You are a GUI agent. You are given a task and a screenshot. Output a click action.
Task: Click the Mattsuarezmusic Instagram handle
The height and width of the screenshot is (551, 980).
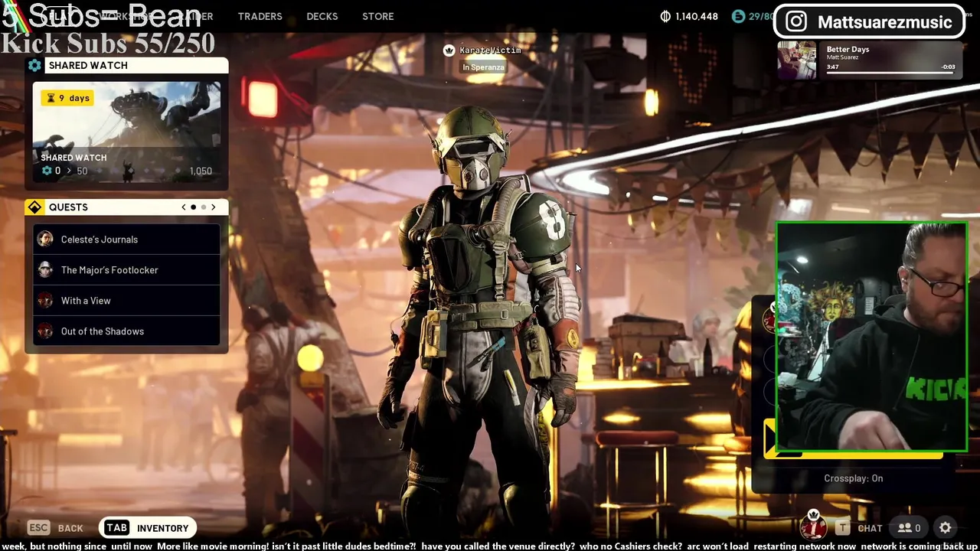[x=884, y=22]
